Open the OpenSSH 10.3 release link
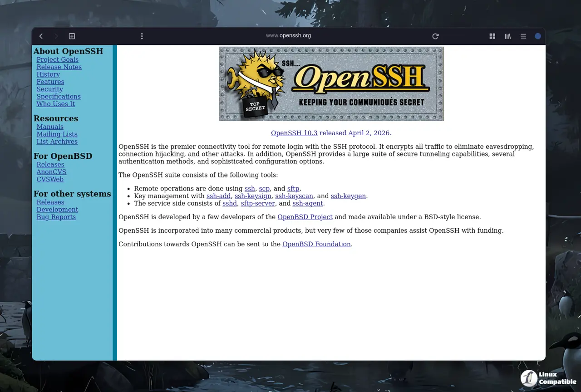The width and height of the screenshot is (581, 392). (x=294, y=133)
